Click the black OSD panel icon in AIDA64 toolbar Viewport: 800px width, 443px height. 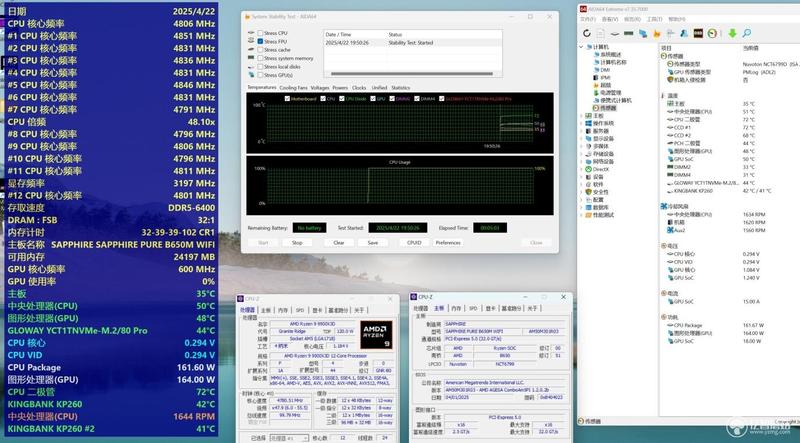698,33
